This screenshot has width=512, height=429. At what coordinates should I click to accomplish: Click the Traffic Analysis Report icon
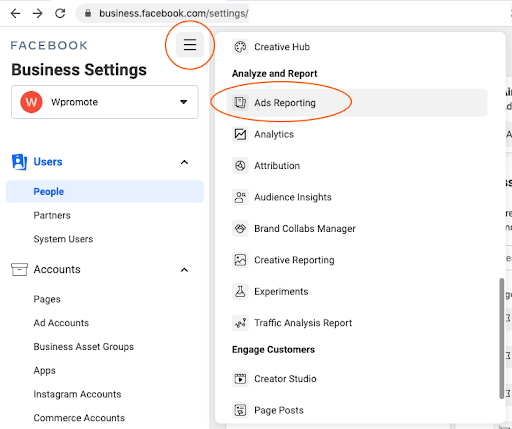click(x=240, y=323)
